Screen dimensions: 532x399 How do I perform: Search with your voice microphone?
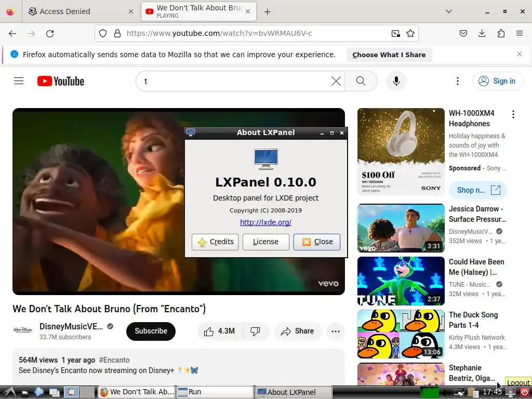[396, 81]
